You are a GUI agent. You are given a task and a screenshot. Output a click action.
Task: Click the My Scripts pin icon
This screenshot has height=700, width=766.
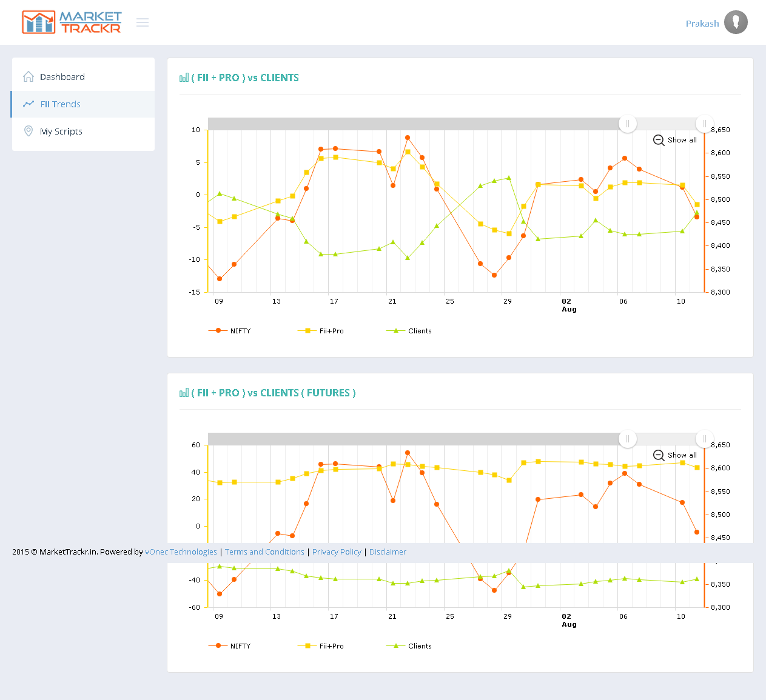pyautogui.click(x=29, y=131)
